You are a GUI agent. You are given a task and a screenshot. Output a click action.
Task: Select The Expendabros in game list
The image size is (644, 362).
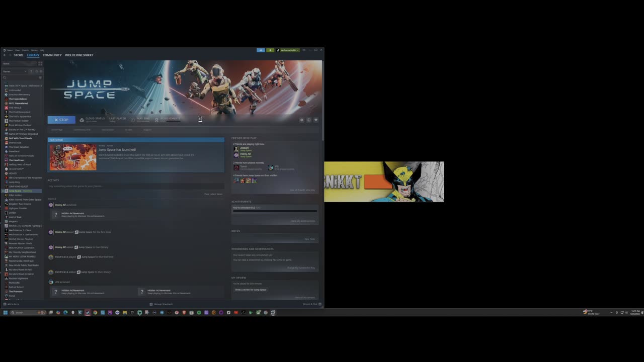click(18, 99)
